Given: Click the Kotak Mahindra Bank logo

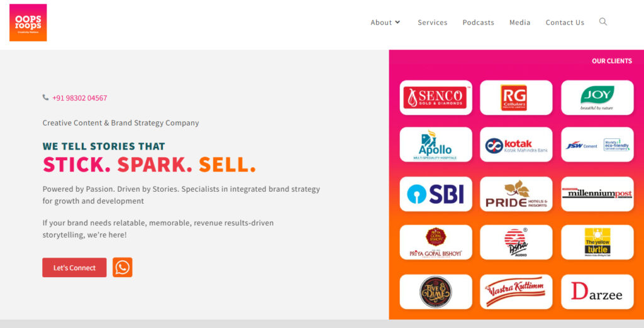Looking at the screenshot, I should [516, 145].
